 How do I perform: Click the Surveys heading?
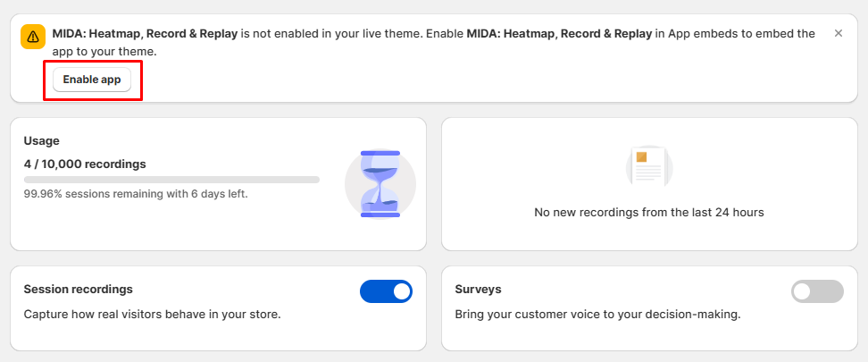[x=478, y=290]
